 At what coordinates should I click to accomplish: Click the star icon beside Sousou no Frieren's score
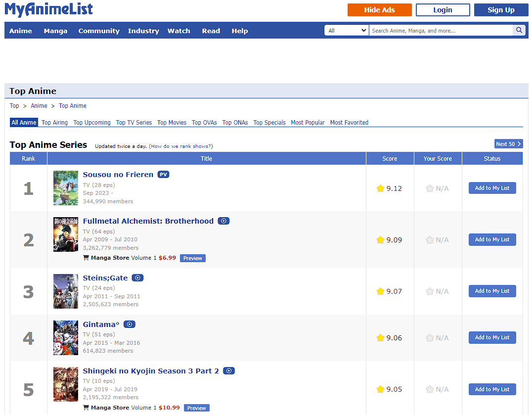[x=380, y=188]
